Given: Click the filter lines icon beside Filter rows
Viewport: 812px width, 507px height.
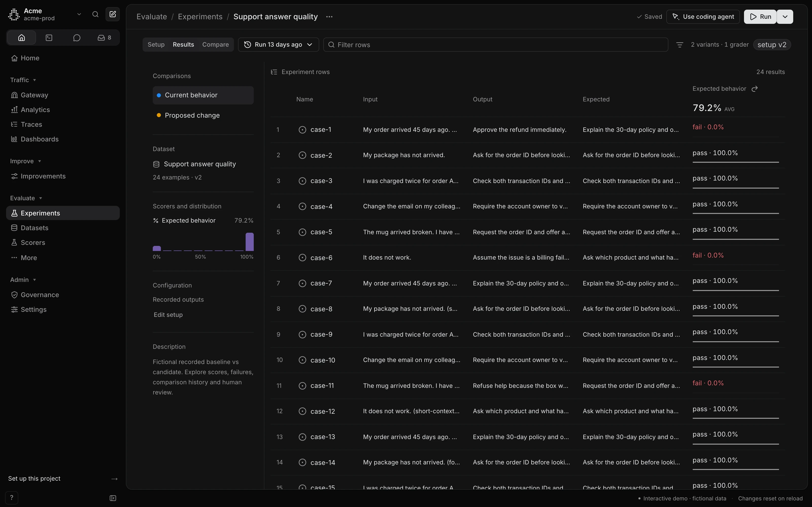Looking at the screenshot, I should (680, 45).
